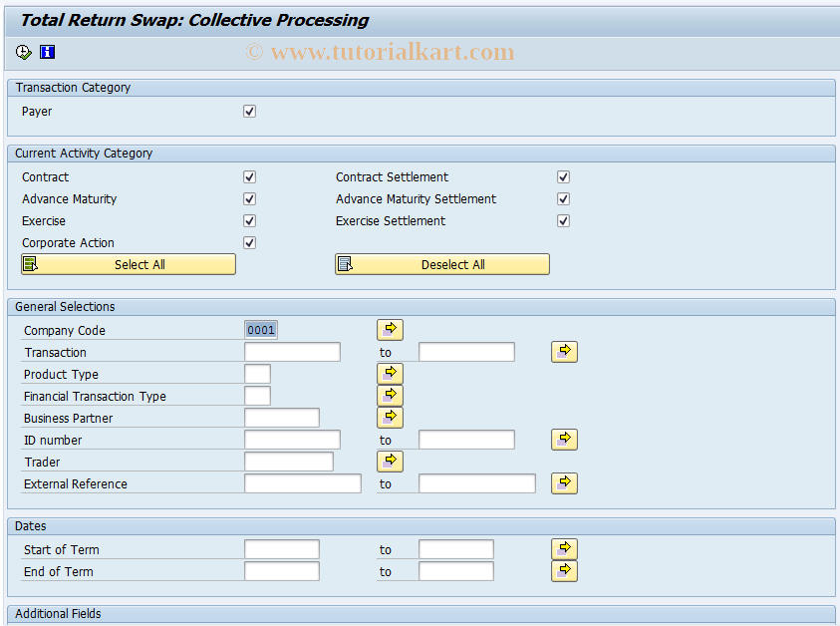Open multiple selection for Trader
840x626 pixels.
[x=390, y=461]
